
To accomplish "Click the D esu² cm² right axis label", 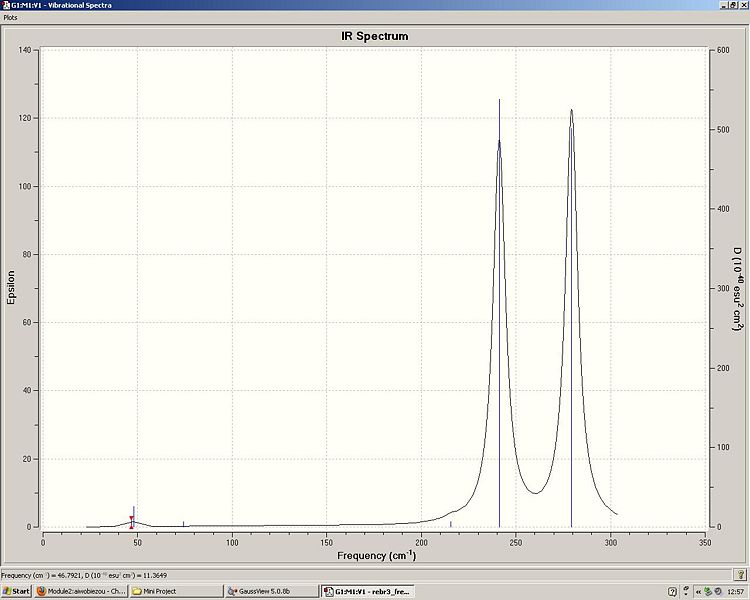I will pyautogui.click(x=737, y=289).
